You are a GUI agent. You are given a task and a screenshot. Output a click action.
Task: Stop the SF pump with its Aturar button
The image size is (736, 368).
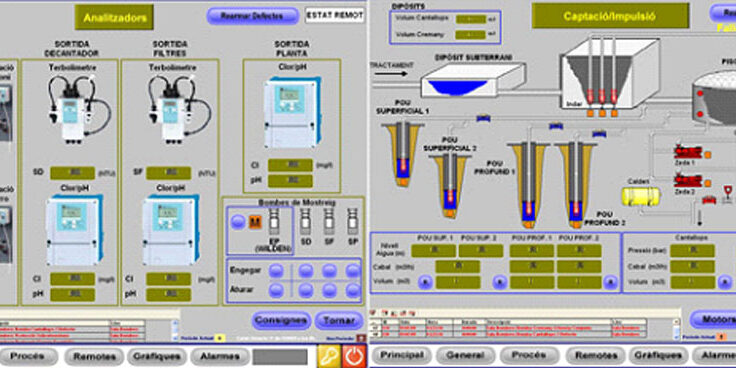tap(330, 290)
